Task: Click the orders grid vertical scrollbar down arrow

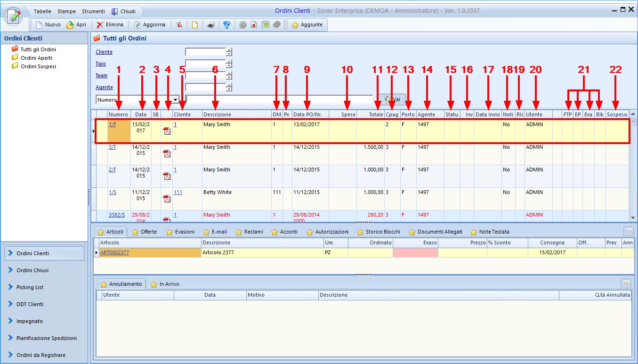Action: pyautogui.click(x=633, y=218)
